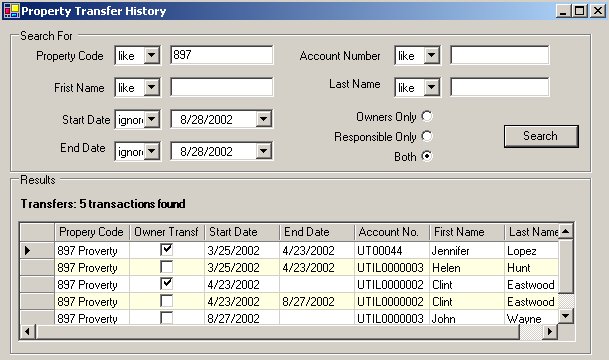Click the Last Name text field

coord(499,87)
